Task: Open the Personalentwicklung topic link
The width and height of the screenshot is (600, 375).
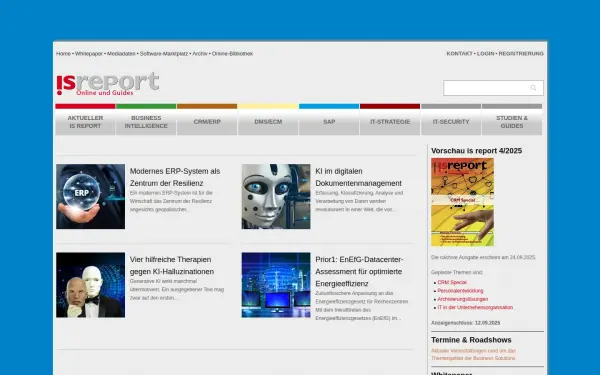Action: coord(460,291)
